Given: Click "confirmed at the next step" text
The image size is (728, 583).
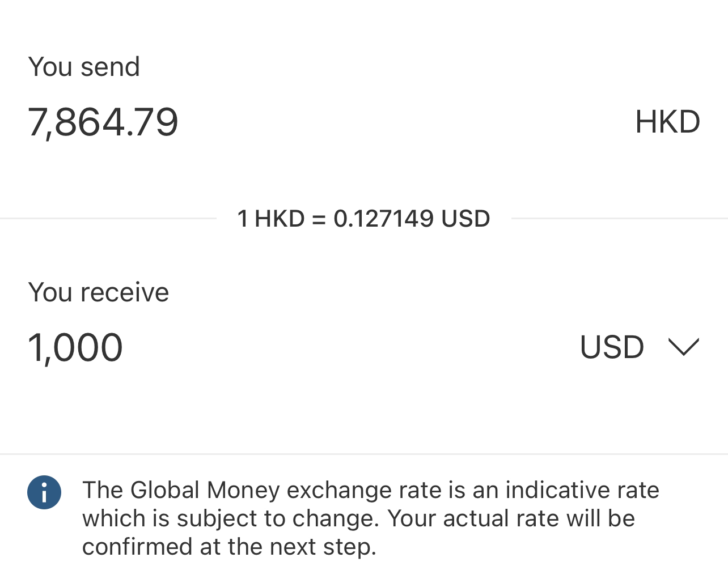Looking at the screenshot, I should point(228,547).
